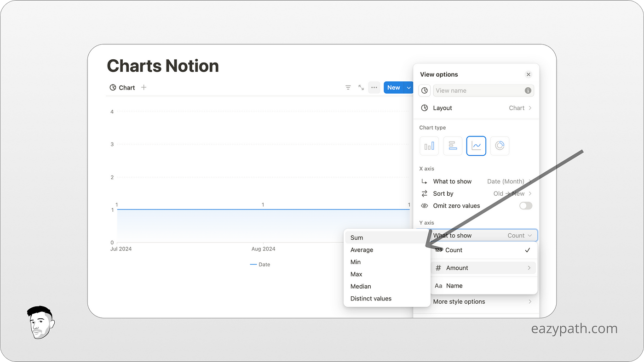Click the Jul 2024 axis label
Viewport: 644px width, 362px height.
click(x=121, y=249)
